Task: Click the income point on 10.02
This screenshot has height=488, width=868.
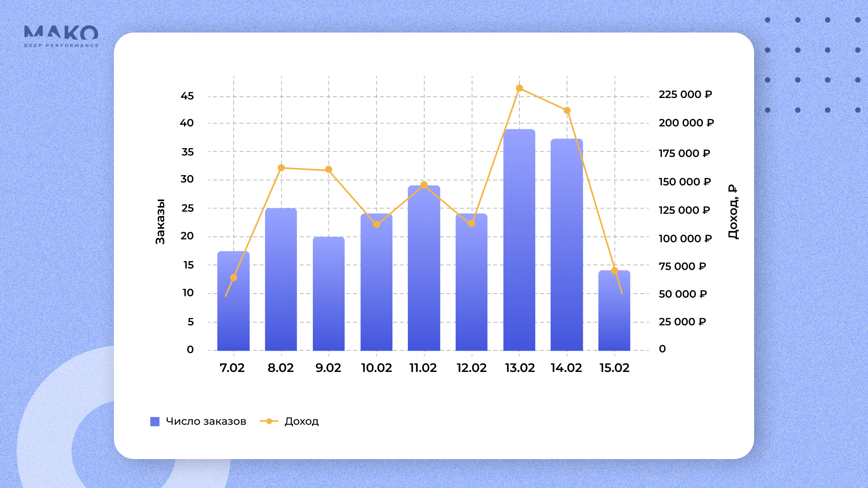Action: tap(377, 225)
